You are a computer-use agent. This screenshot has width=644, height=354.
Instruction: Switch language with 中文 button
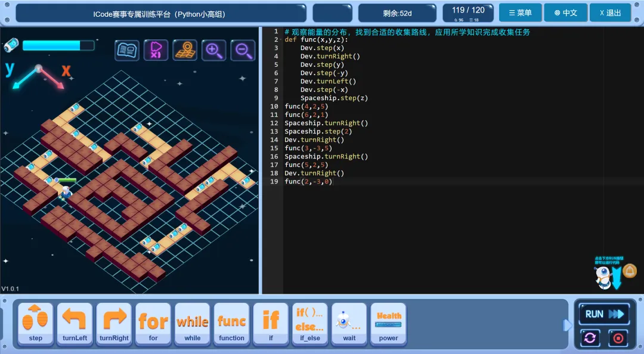coord(565,13)
